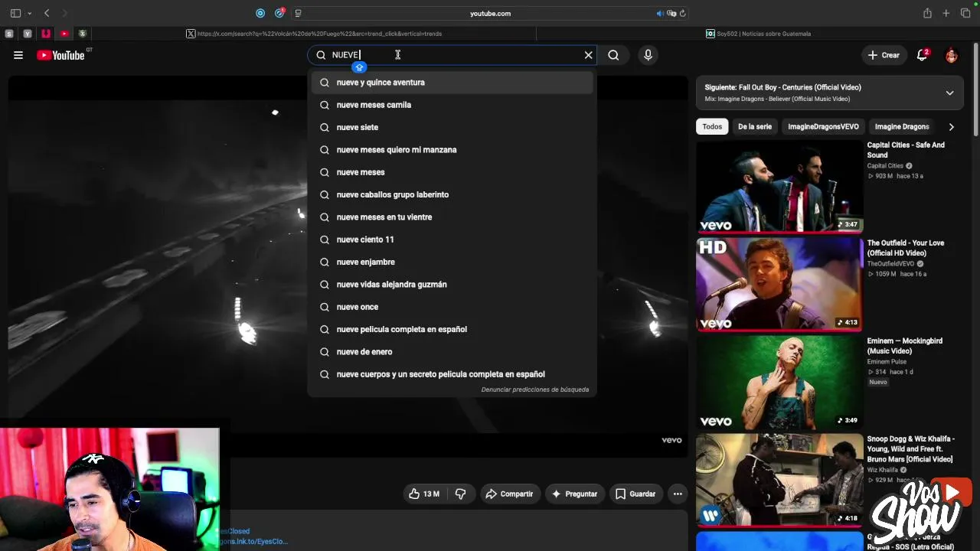Open more actions three-dot menu under video
Screen dimensions: 980x551
(678, 494)
